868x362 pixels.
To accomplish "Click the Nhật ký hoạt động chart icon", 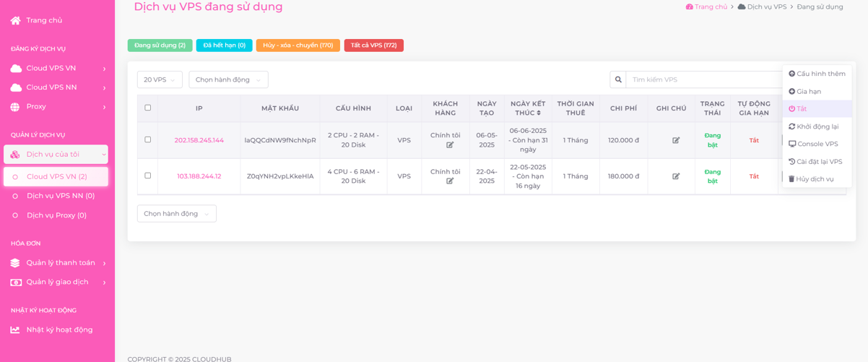I will point(15,329).
